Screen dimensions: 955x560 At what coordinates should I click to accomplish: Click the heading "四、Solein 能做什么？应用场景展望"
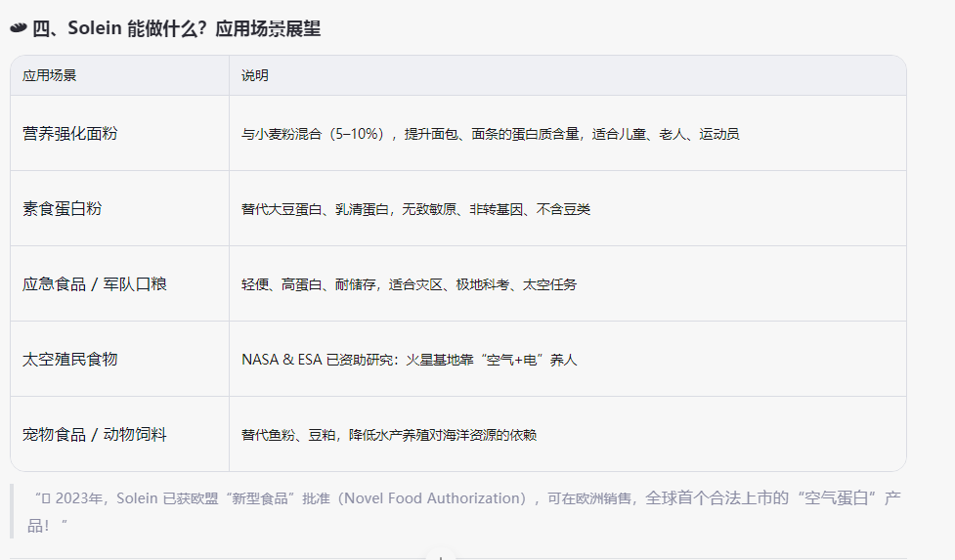click(x=176, y=28)
